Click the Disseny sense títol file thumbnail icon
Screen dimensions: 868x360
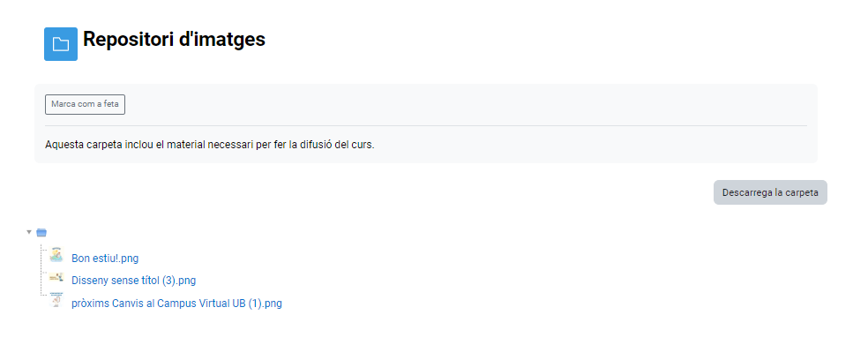[56, 278]
